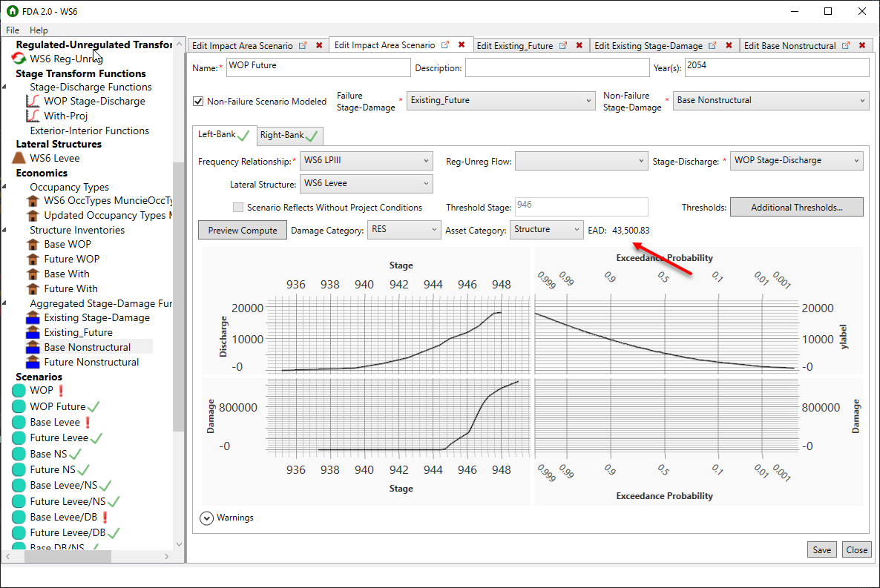The image size is (880, 588).
Task: Expand the Warnings section
Action: pyautogui.click(x=206, y=519)
